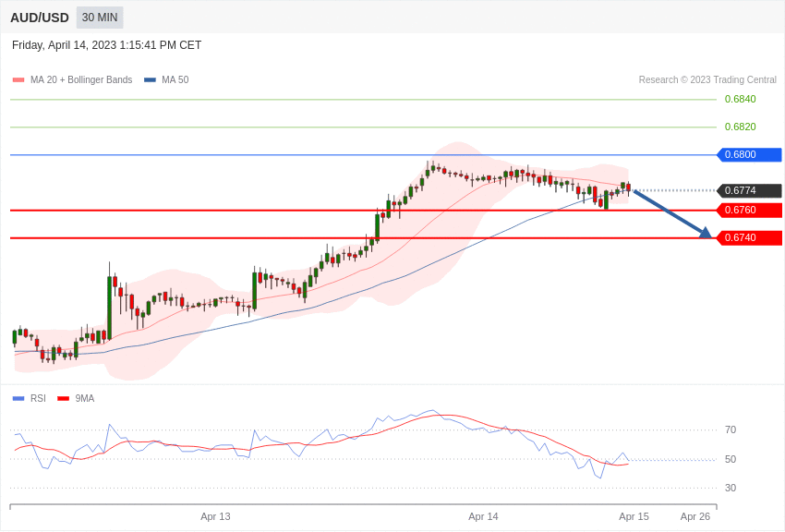Image resolution: width=785 pixels, height=532 pixels.
Task: Click the 'Apr 13' date axis label
Action: (x=215, y=516)
